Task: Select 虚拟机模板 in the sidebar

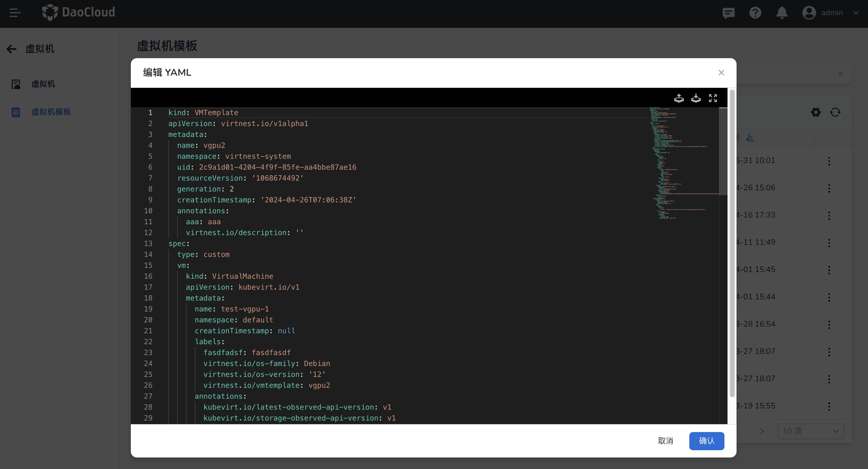Action: (x=51, y=112)
